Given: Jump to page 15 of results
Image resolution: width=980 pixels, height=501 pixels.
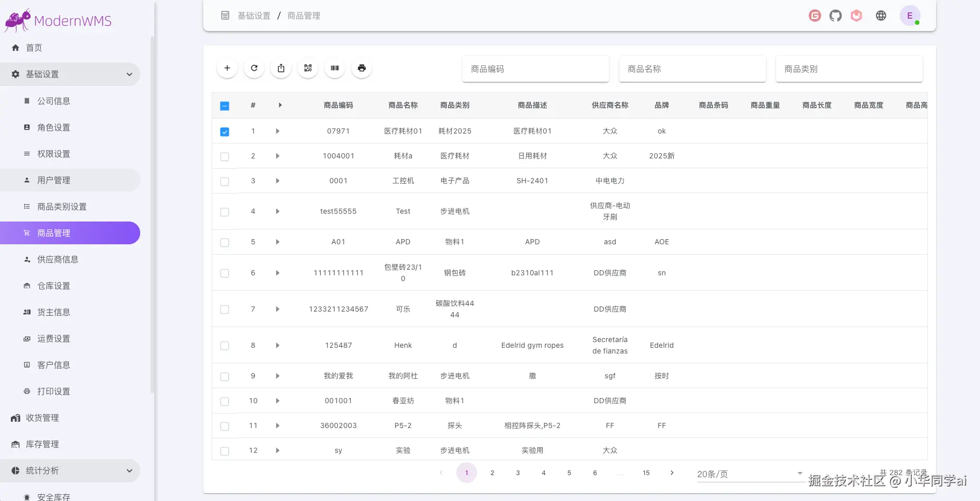Looking at the screenshot, I should point(646,473).
